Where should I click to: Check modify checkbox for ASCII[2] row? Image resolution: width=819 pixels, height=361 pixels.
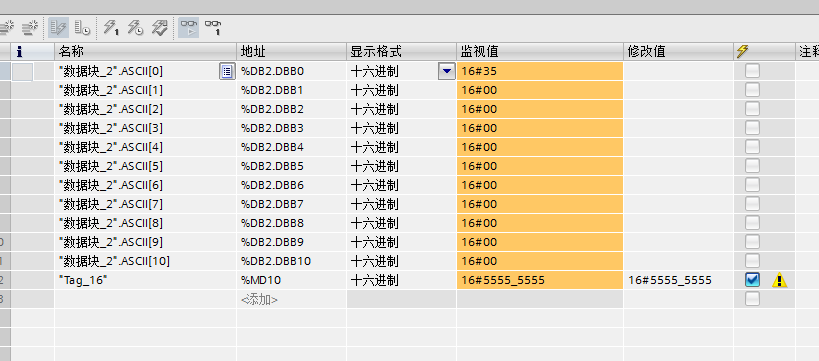tap(752, 109)
